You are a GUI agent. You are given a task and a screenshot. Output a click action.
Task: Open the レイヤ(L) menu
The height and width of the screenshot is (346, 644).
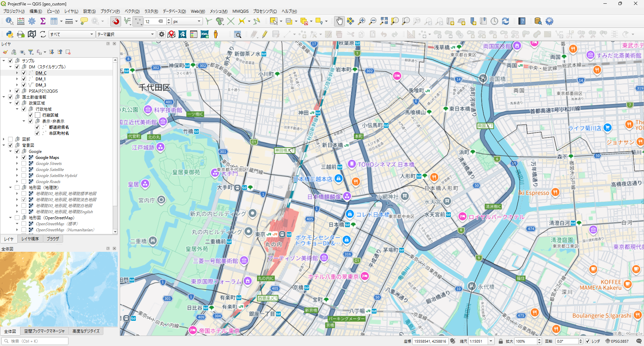pos(71,11)
